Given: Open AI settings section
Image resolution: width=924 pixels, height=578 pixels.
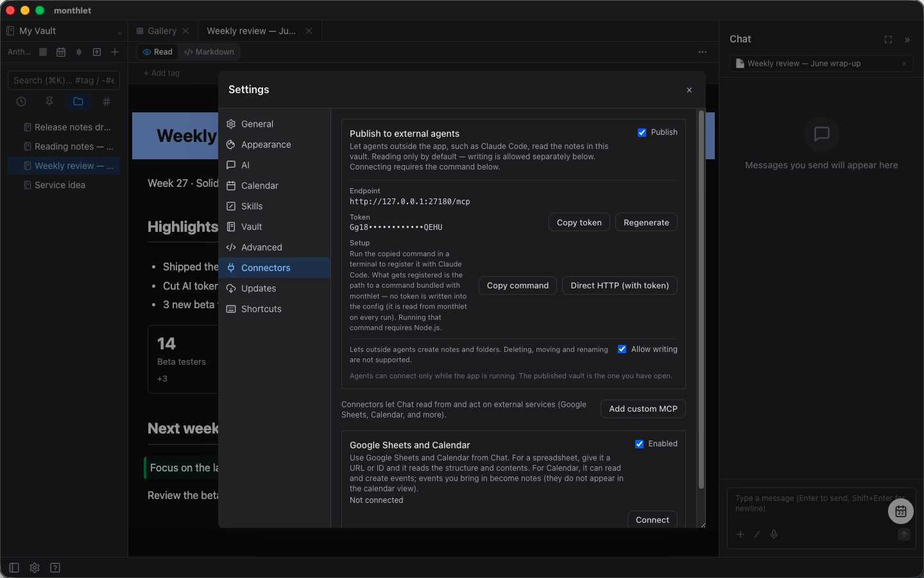Looking at the screenshot, I should tap(275, 165).
